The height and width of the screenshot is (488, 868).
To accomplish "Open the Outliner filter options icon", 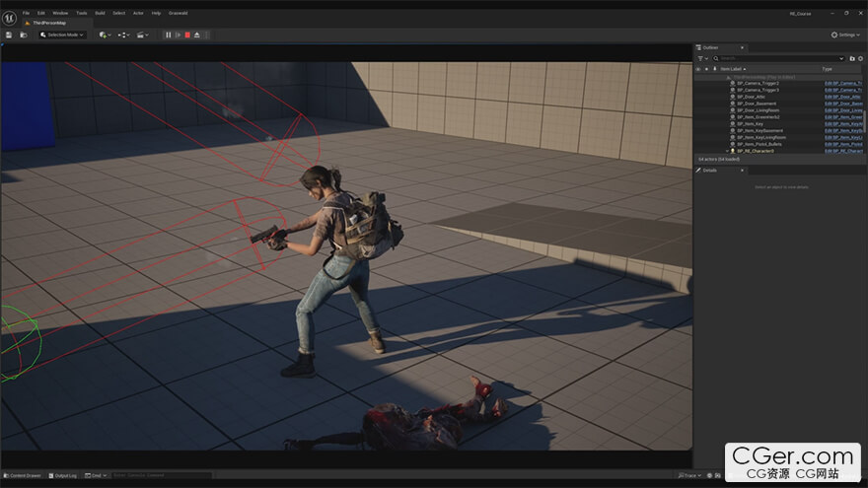I will click(x=702, y=58).
